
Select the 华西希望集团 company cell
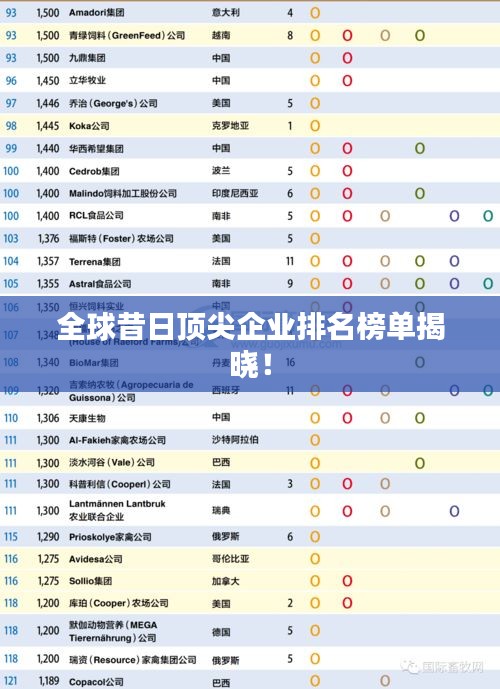96,149
